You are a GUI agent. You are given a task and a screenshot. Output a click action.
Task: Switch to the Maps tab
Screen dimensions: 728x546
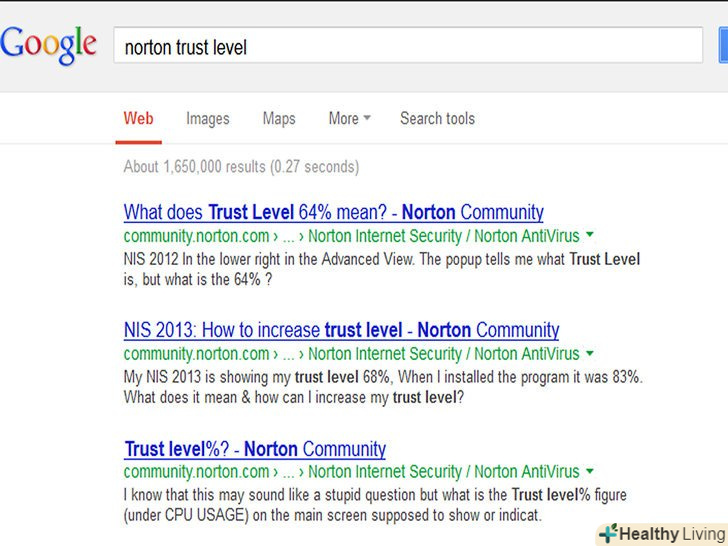pos(279,119)
